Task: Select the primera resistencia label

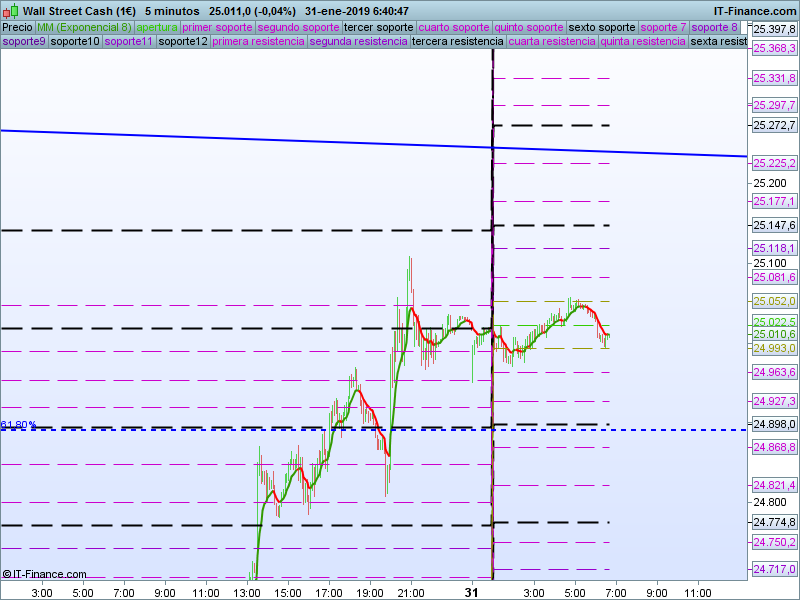Action: [258, 41]
